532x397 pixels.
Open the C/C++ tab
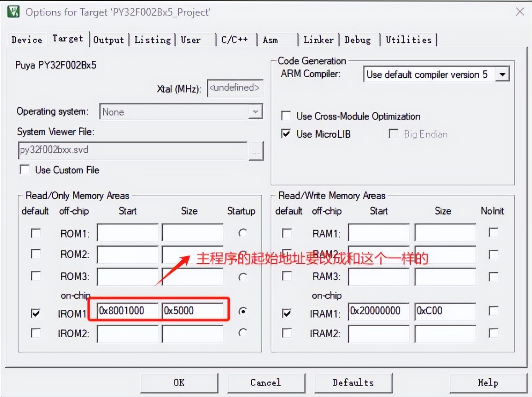[235, 40]
